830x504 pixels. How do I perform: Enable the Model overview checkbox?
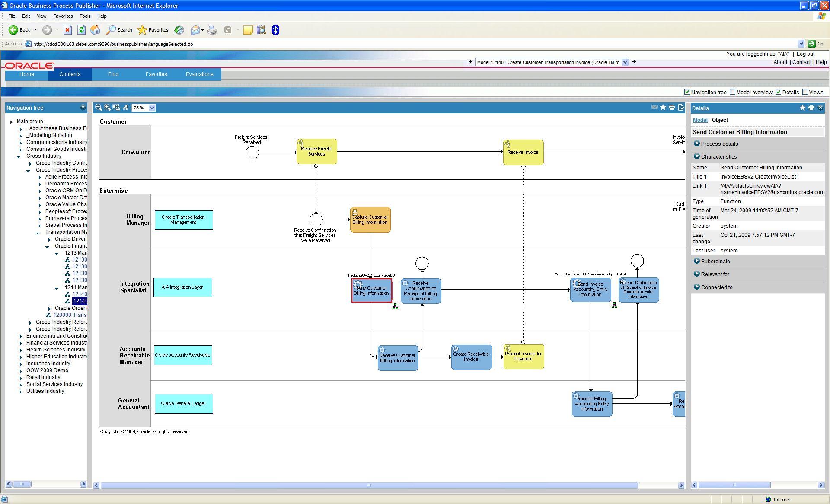732,92
